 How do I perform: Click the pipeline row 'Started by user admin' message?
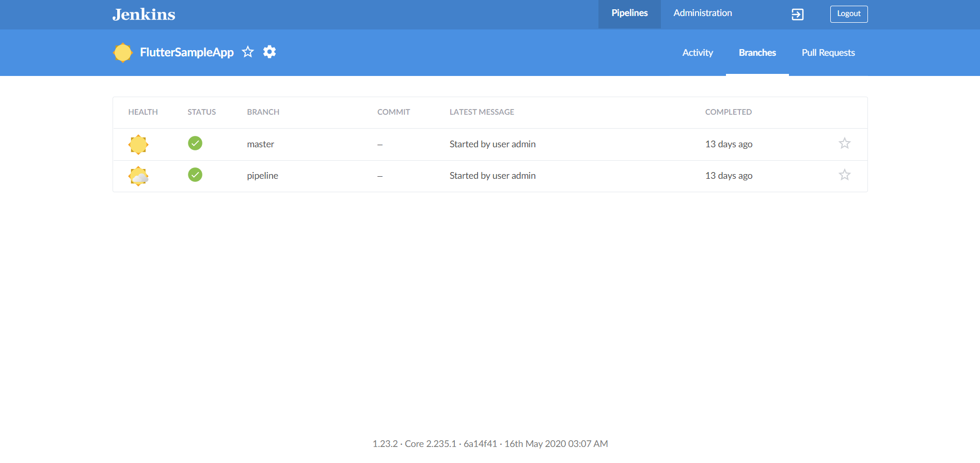click(x=493, y=176)
